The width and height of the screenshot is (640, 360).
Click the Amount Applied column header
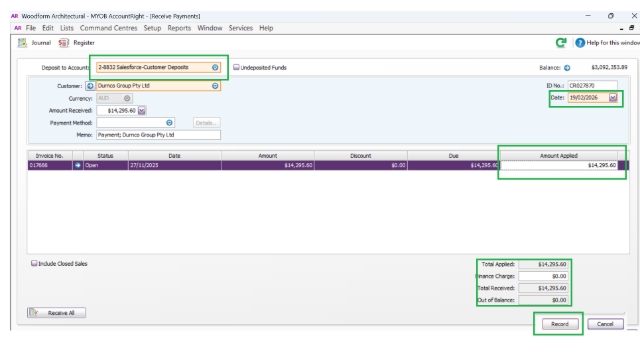click(559, 156)
